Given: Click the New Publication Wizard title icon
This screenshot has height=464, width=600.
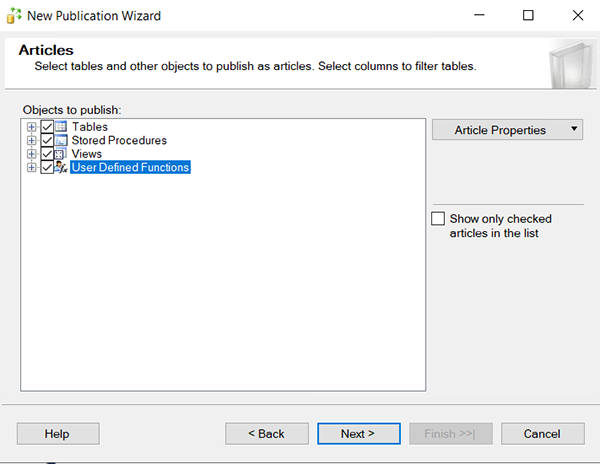Looking at the screenshot, I should coord(14,16).
